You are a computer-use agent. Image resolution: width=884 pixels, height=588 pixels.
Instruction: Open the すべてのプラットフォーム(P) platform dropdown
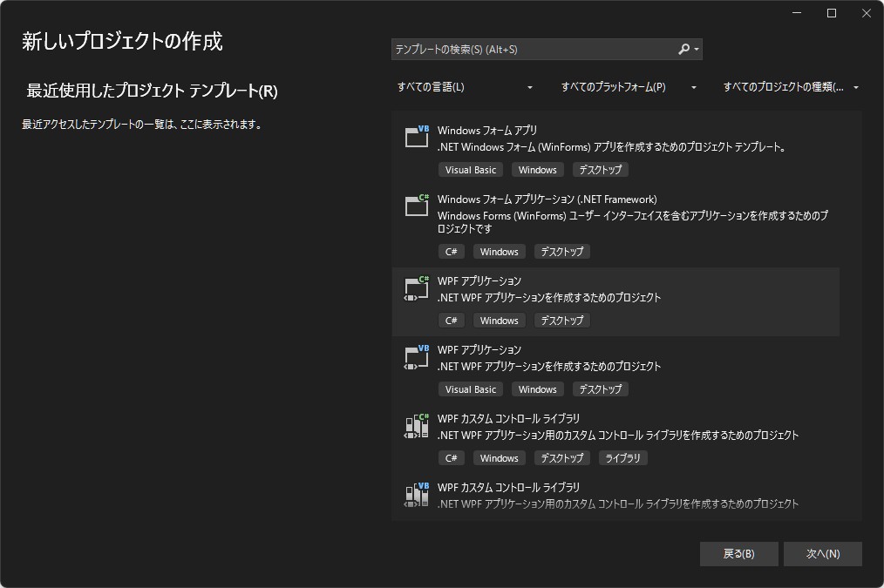[629, 87]
